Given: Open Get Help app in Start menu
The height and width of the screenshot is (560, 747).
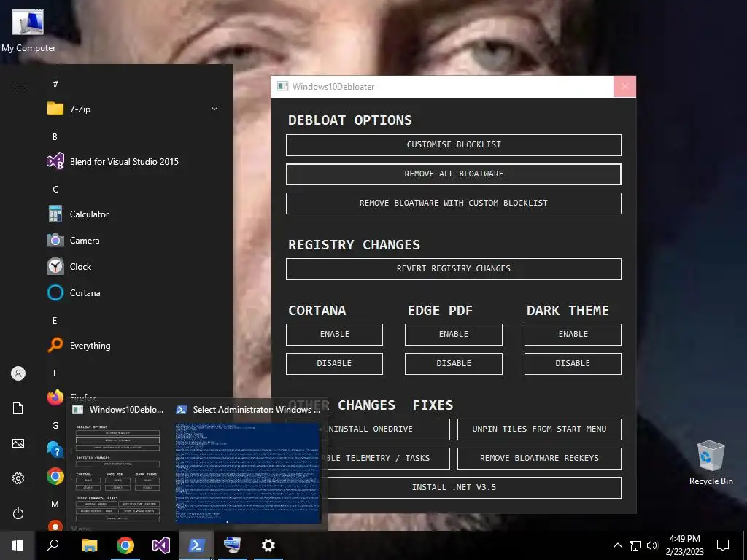Looking at the screenshot, I should click(x=55, y=450).
